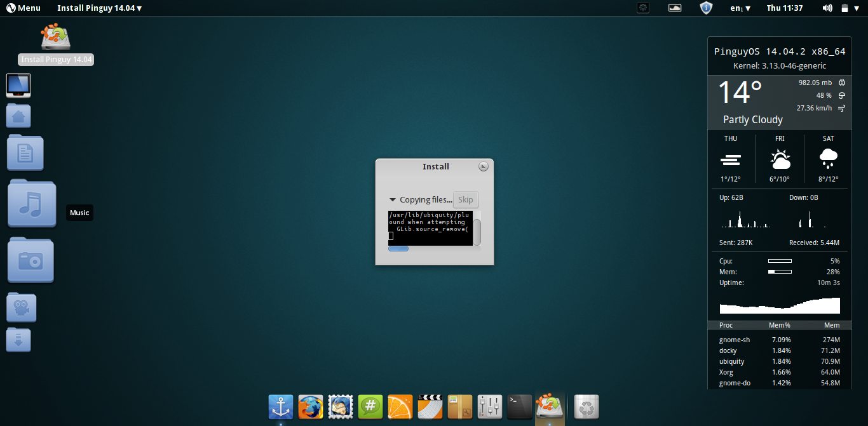Image resolution: width=868 pixels, height=426 pixels.
Task: Click the 'gnome-sh' process row
Action: [780, 340]
